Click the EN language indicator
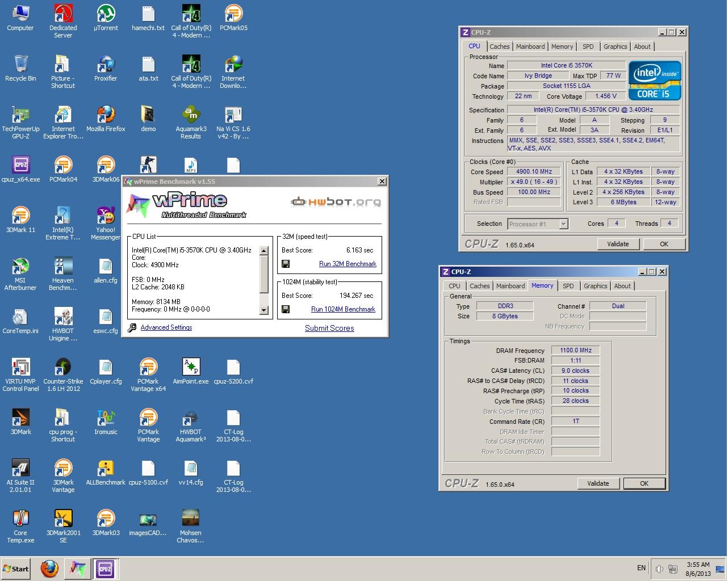The width and height of the screenshot is (728, 581). 641,568
